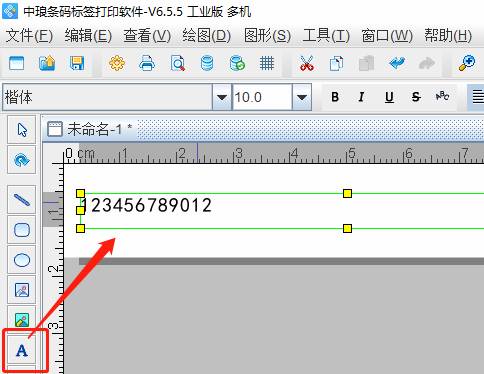Open print preview magnifier icon
Viewport: 484px width, 374px height.
click(x=177, y=63)
